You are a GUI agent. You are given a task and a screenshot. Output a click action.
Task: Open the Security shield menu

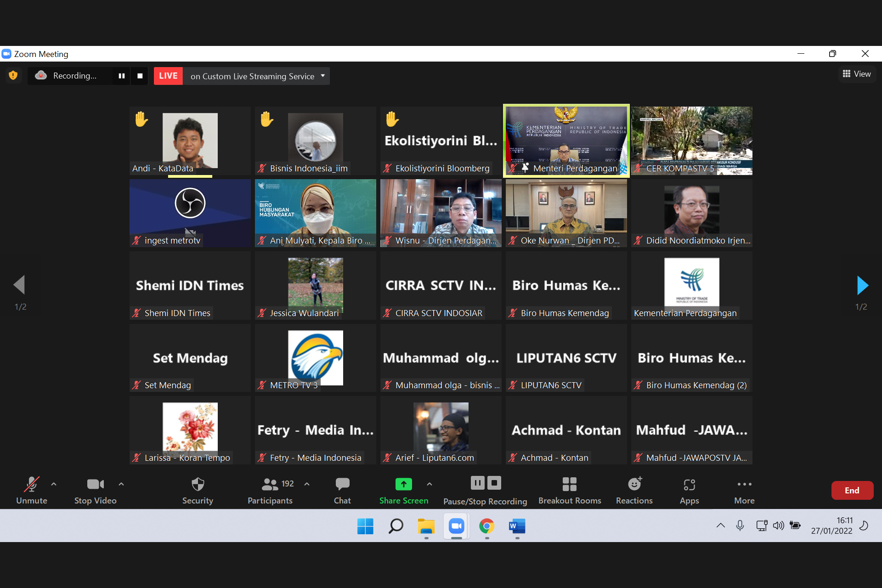point(198,490)
